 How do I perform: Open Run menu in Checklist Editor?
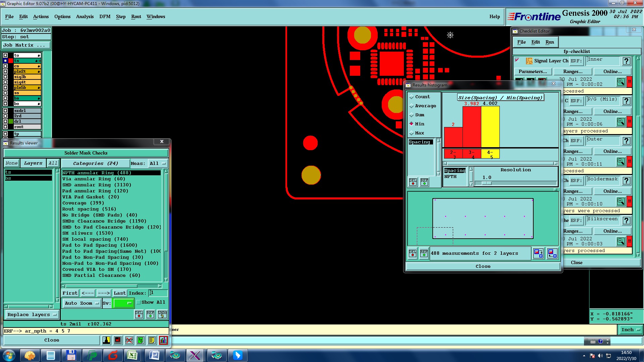(549, 42)
